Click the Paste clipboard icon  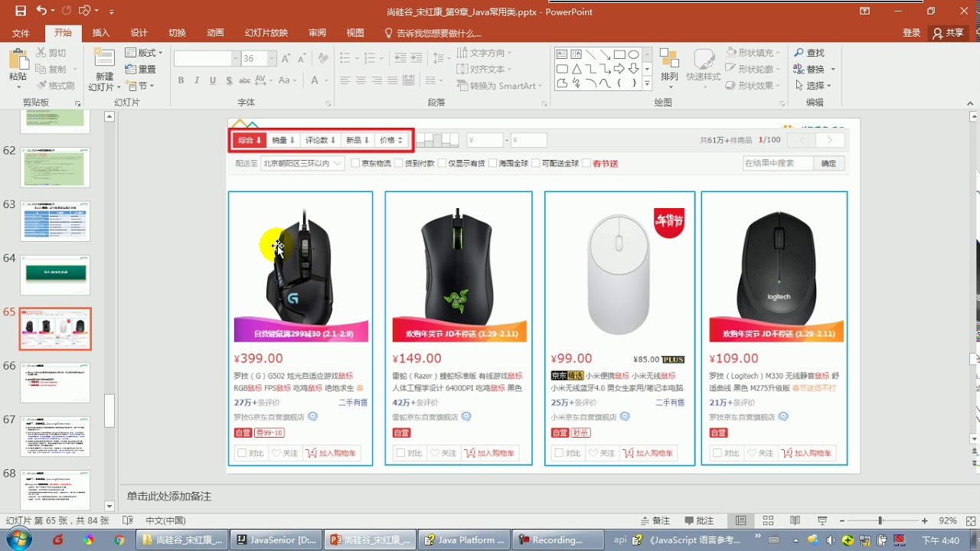pyautogui.click(x=18, y=59)
